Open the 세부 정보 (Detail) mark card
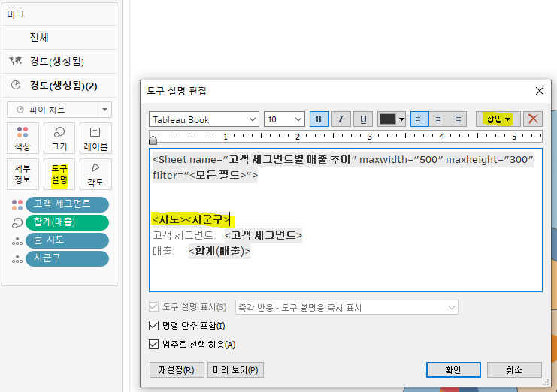This screenshot has height=392, width=557. click(23, 174)
